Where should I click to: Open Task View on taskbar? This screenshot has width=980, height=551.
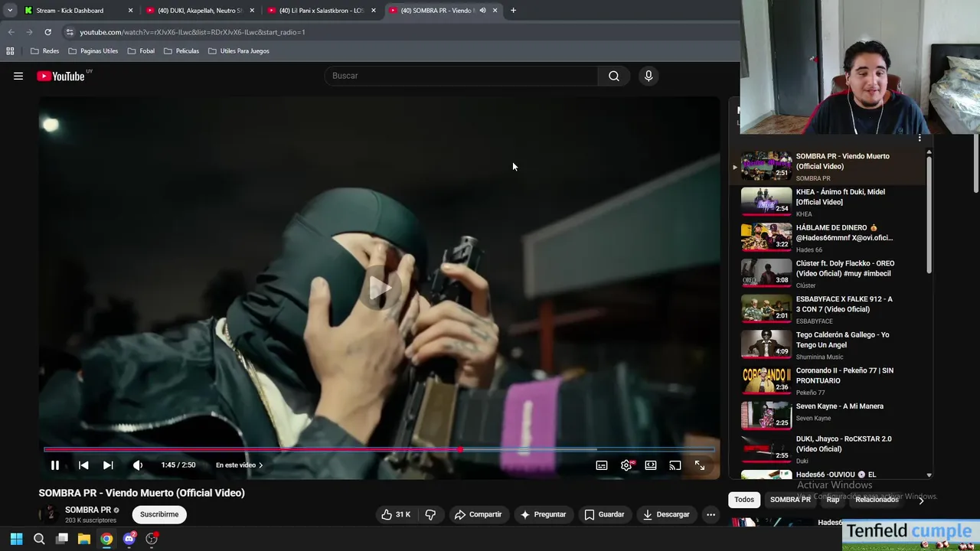(62, 539)
